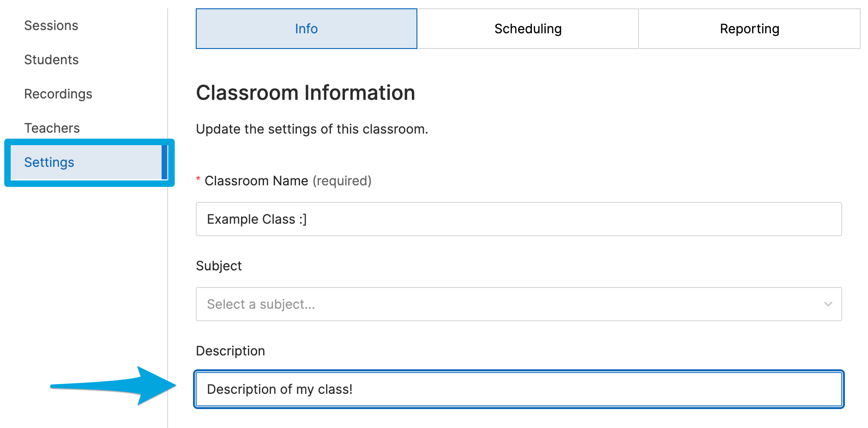Select the 'Description of my class!' text

click(x=279, y=389)
